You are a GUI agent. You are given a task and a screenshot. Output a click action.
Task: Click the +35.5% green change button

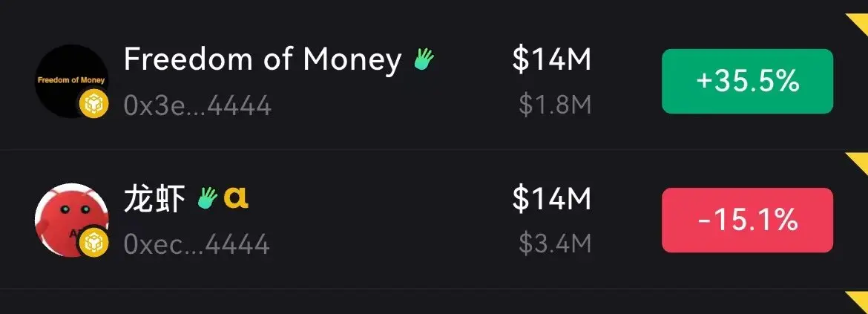tap(747, 82)
